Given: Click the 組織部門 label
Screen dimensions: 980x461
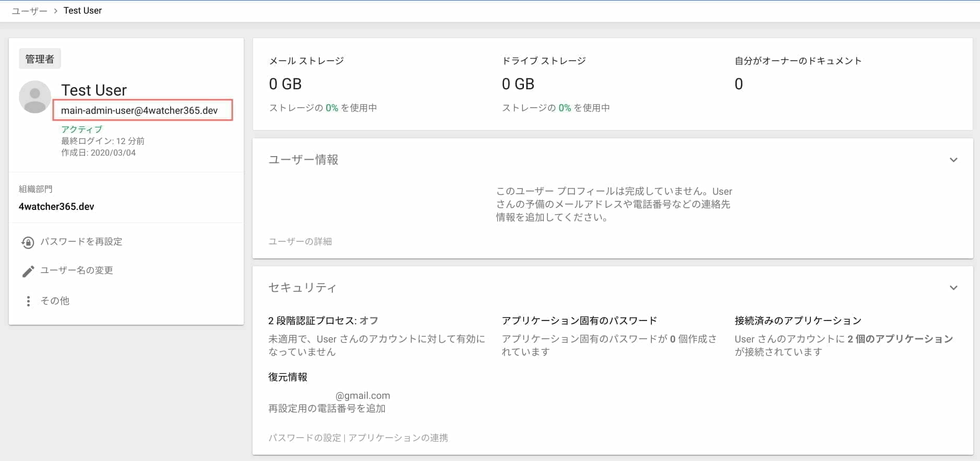Looking at the screenshot, I should coord(35,189).
